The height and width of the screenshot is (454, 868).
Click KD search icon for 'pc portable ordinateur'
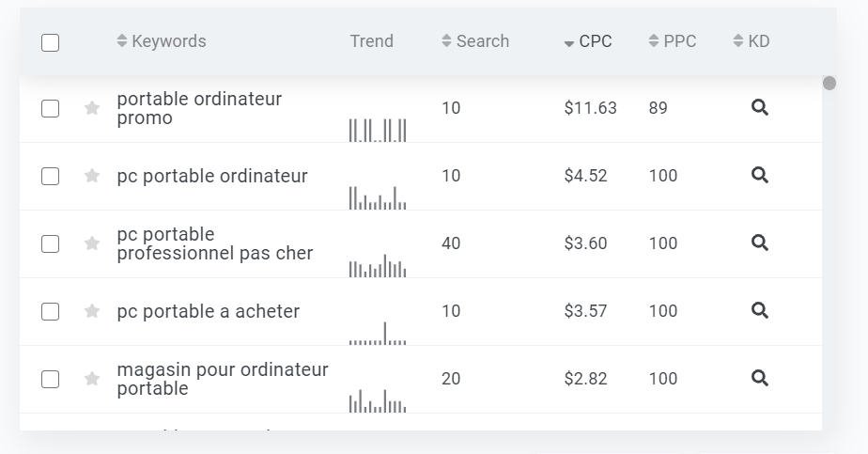point(760,176)
